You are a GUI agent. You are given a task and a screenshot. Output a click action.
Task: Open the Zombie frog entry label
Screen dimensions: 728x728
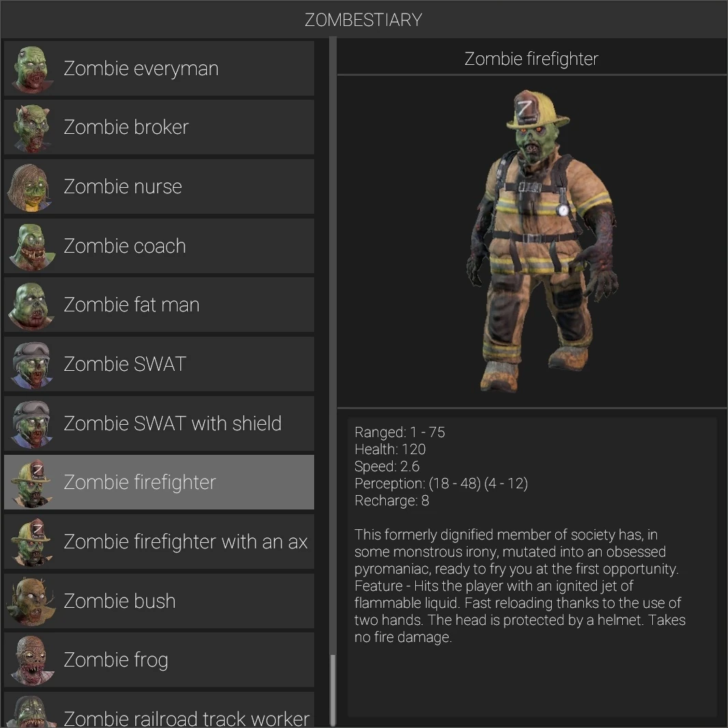click(x=115, y=660)
